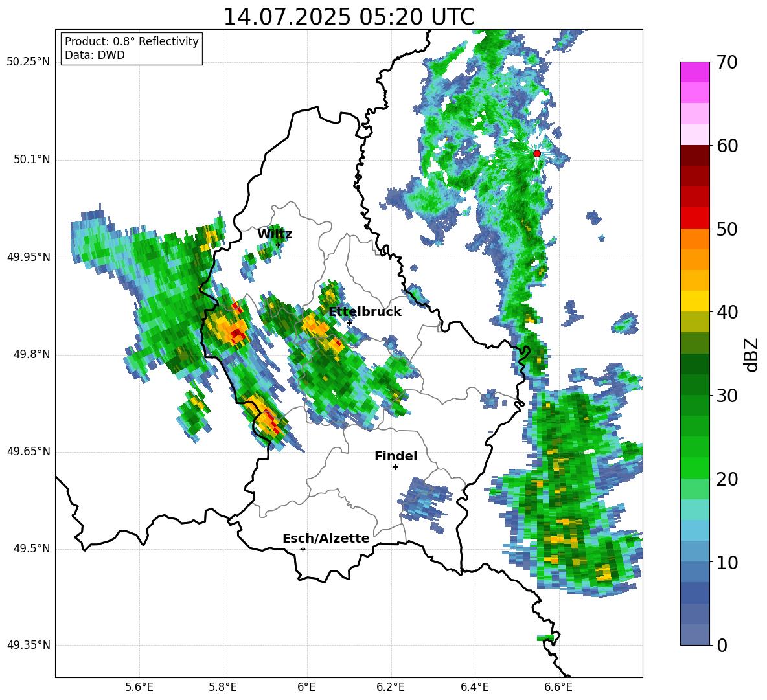Click the 50 tick on colorbar
The height and width of the screenshot is (700, 767).
727,229
